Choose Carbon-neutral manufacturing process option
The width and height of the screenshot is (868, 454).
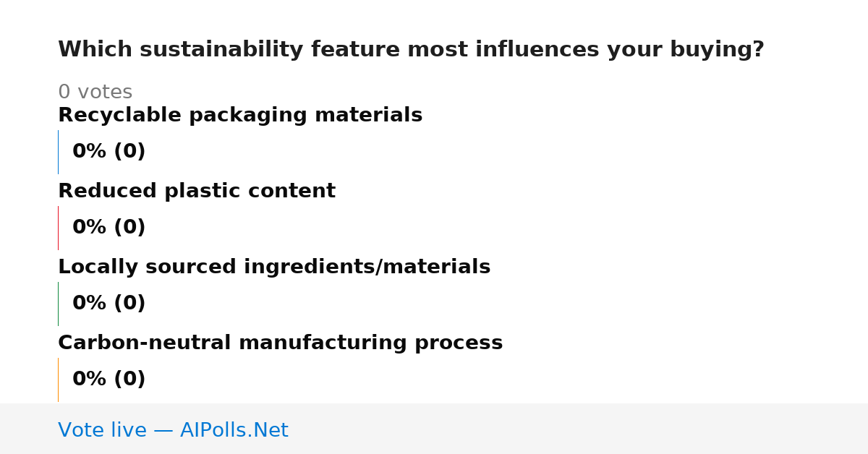(281, 343)
